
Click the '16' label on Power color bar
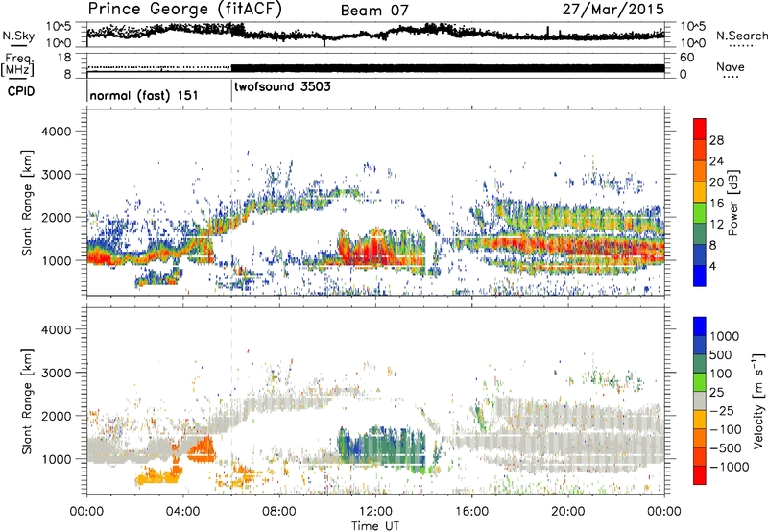716,204
